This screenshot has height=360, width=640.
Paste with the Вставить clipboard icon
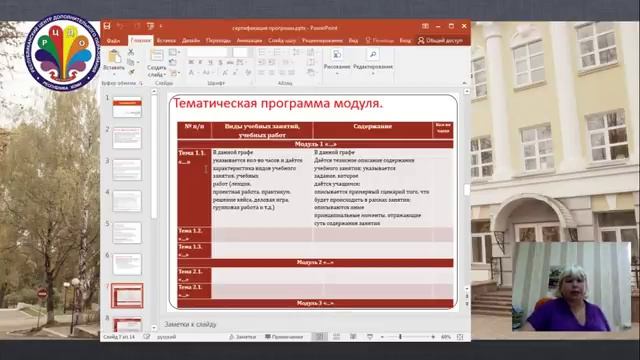coord(114,56)
